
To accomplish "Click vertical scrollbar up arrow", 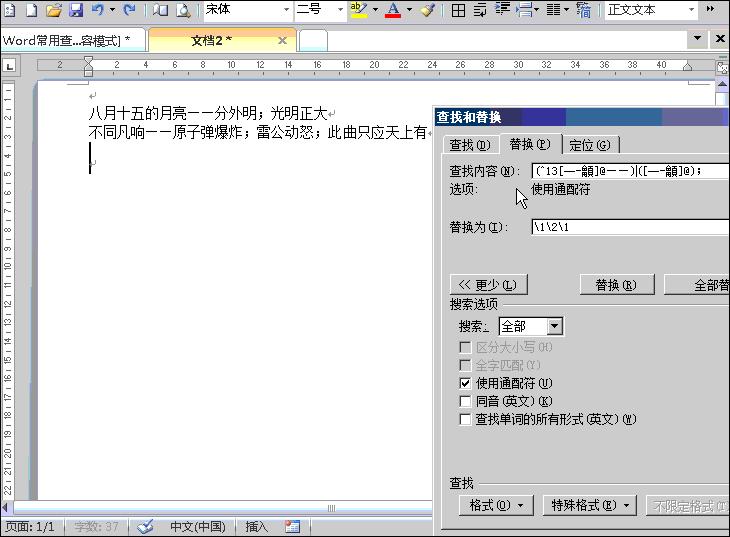I will click(722, 84).
